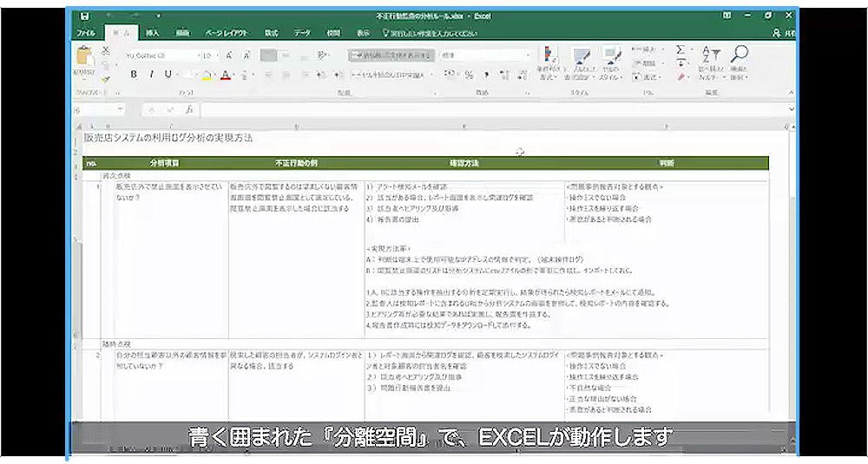
Task: Toggle underline formatting
Action: tap(168, 75)
